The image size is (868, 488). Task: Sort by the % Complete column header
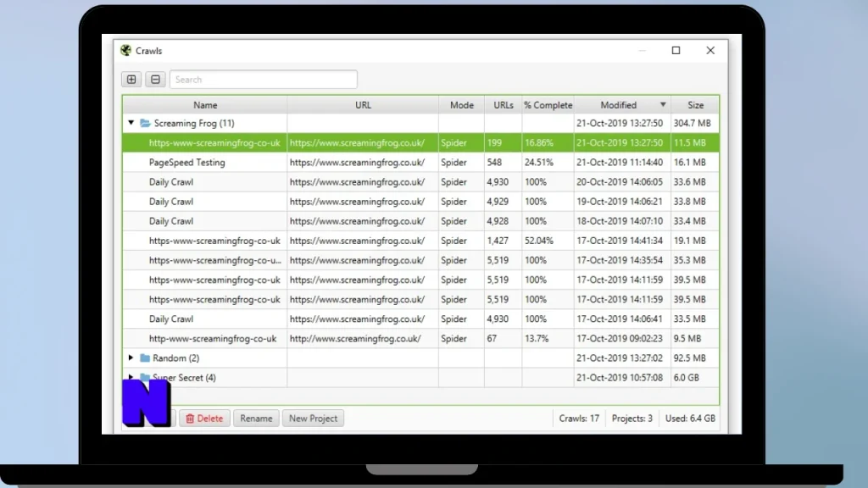coord(548,104)
